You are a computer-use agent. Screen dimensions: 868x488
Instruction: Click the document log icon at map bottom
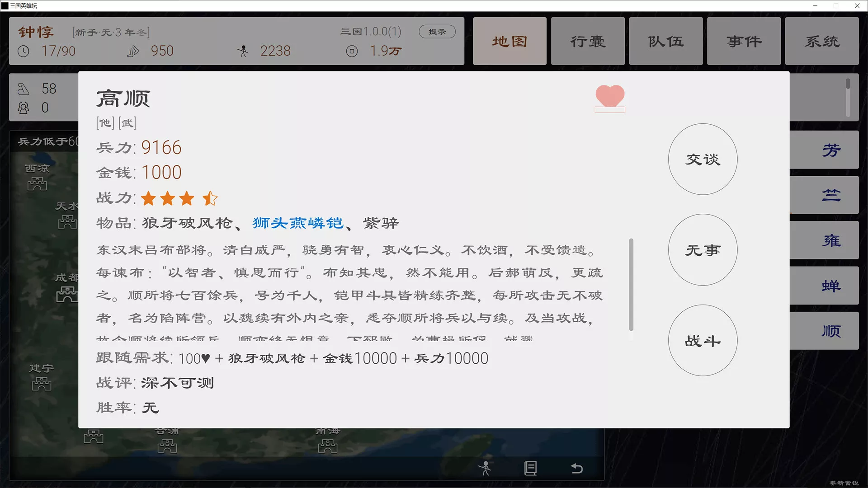pyautogui.click(x=531, y=468)
